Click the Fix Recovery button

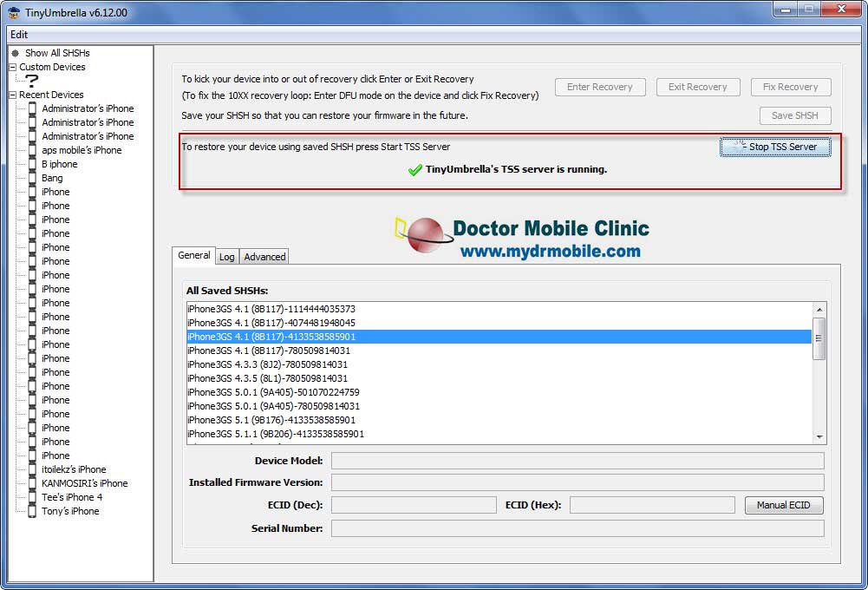click(x=791, y=87)
